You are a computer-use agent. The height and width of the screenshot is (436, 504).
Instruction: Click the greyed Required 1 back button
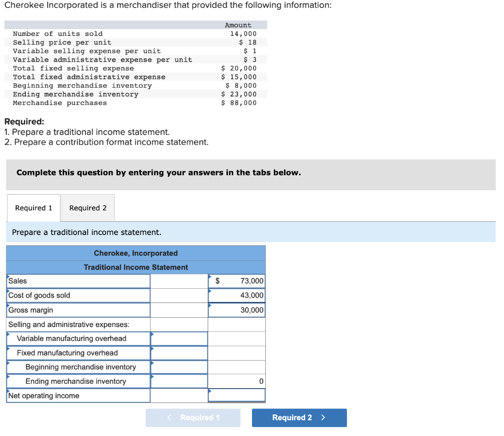[193, 418]
